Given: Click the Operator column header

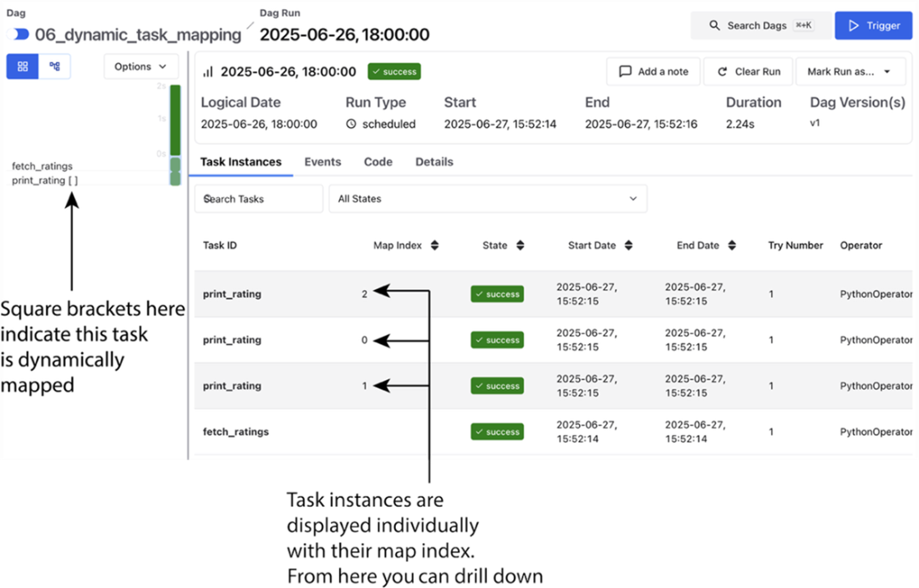Looking at the screenshot, I should click(x=861, y=246).
